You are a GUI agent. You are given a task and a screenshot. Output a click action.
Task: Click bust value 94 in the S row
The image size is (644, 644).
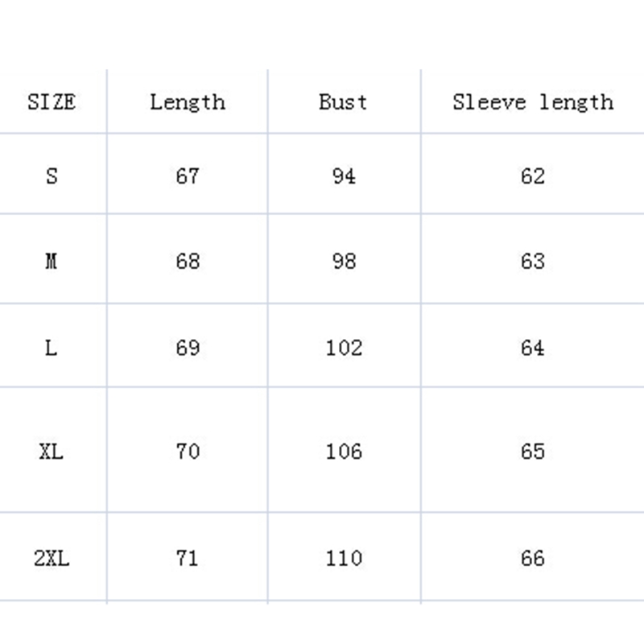click(343, 175)
